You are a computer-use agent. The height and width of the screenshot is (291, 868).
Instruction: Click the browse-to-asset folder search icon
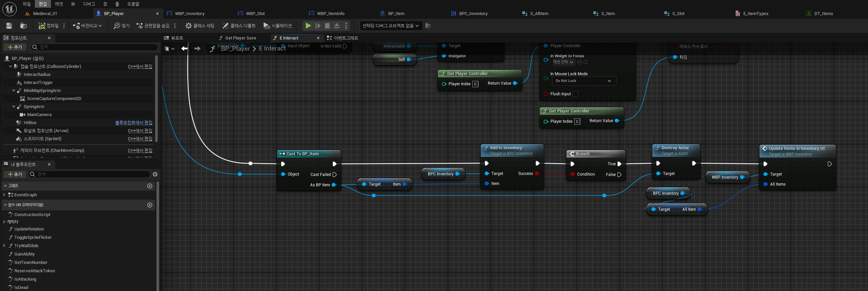coord(23,26)
